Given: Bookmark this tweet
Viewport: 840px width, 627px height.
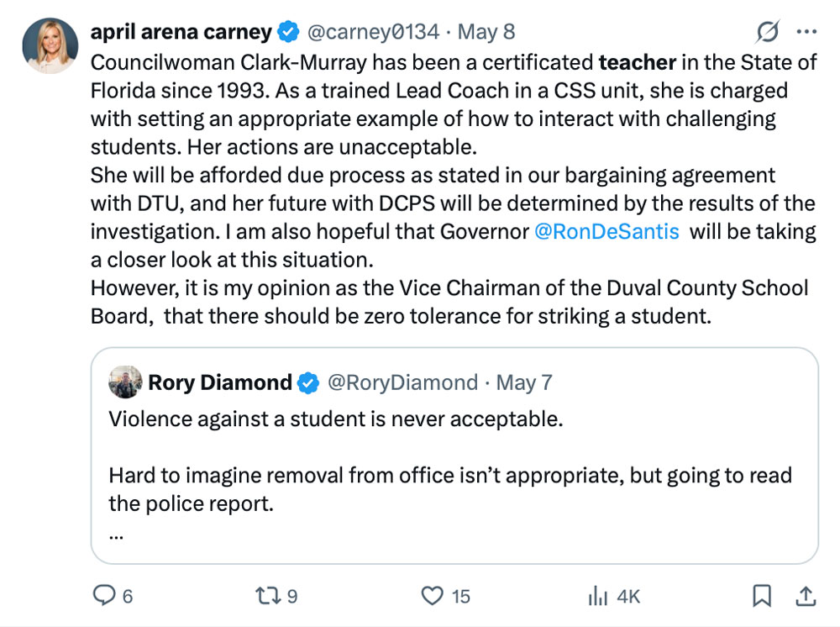Looking at the screenshot, I should [762, 595].
